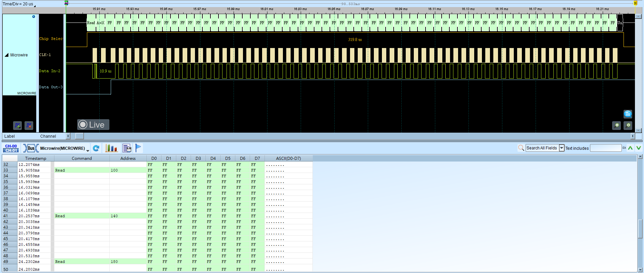Screen dimensions: 644x273
Task: Select the Data In-2 channel label
Action: pos(50,71)
